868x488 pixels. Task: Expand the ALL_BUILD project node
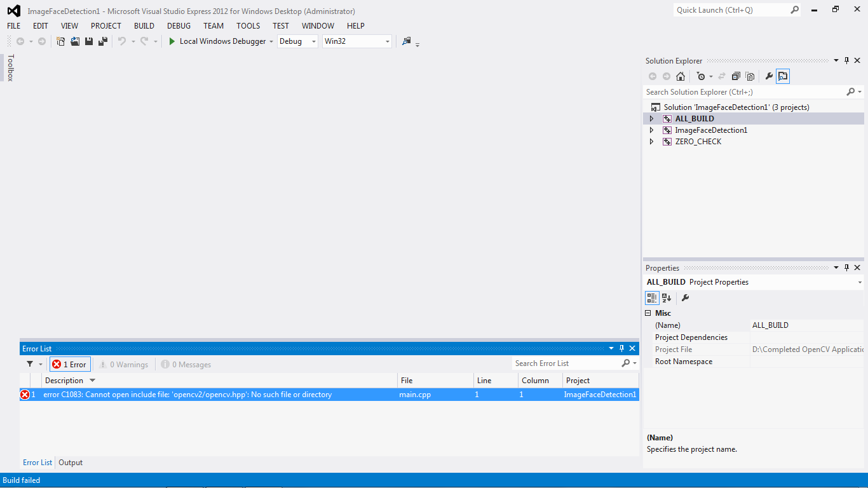[651, 119]
